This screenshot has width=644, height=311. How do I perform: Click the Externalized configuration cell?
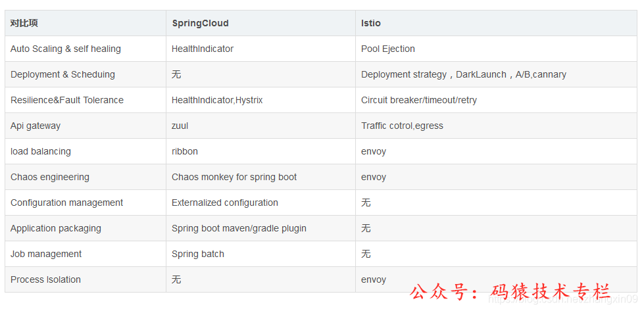pos(260,203)
